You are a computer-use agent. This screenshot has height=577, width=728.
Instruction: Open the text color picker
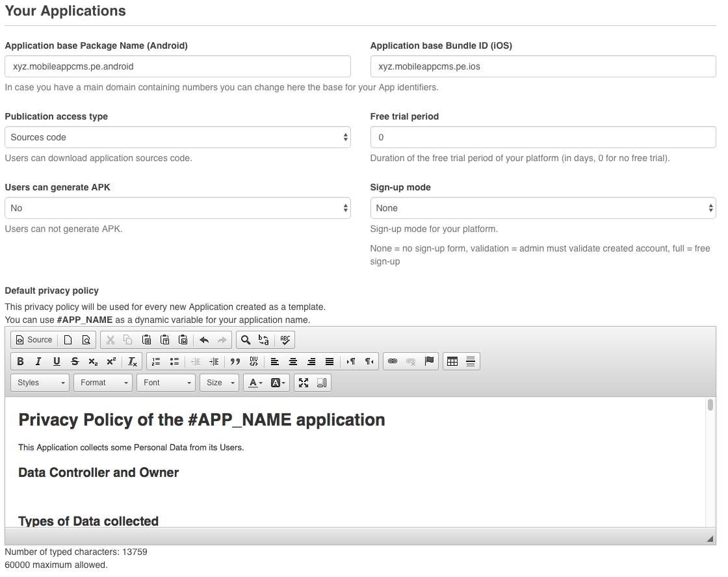pyautogui.click(x=255, y=383)
